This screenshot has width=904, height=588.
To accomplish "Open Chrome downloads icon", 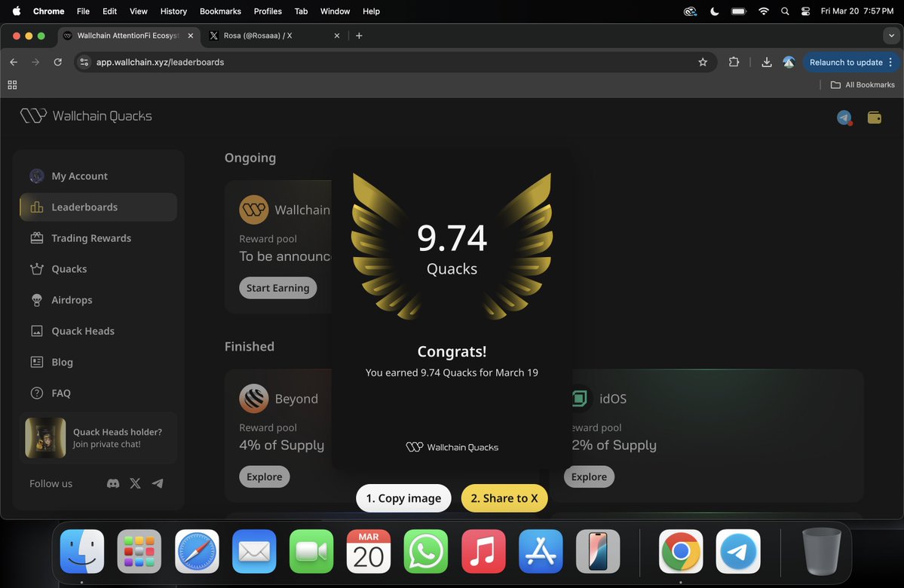I will [x=766, y=63].
